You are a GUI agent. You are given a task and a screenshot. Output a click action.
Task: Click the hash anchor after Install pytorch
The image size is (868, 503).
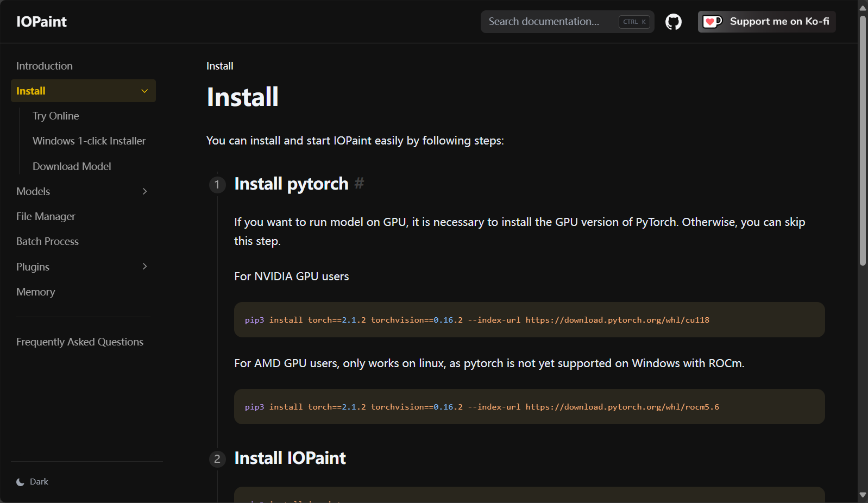coord(359,184)
